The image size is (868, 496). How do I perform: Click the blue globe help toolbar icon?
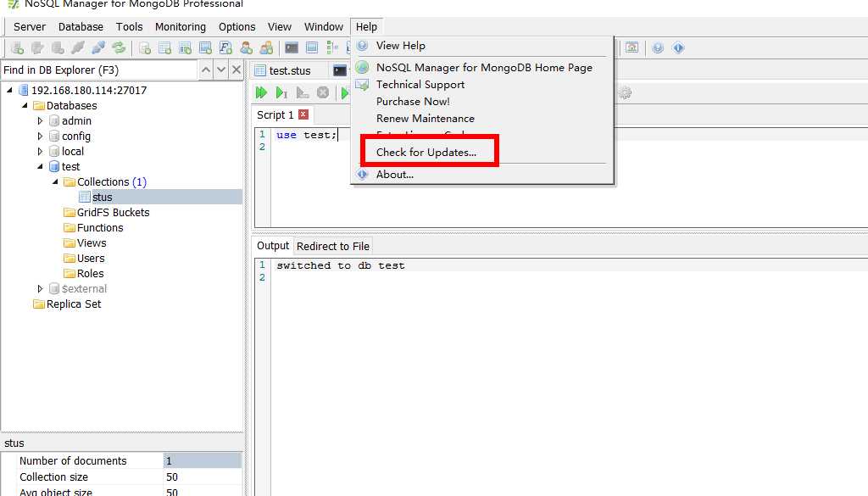click(658, 48)
